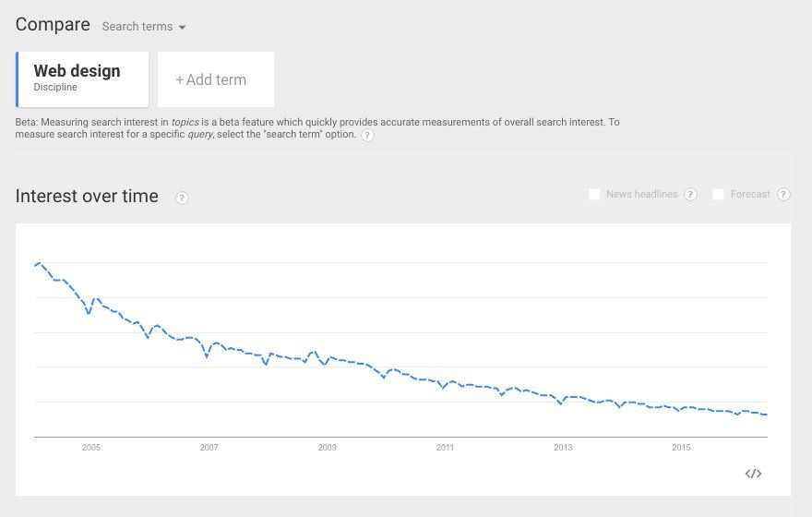Viewport: 812px width, 517px height.
Task: Click the 2015 label on time axis
Action: [682, 448]
